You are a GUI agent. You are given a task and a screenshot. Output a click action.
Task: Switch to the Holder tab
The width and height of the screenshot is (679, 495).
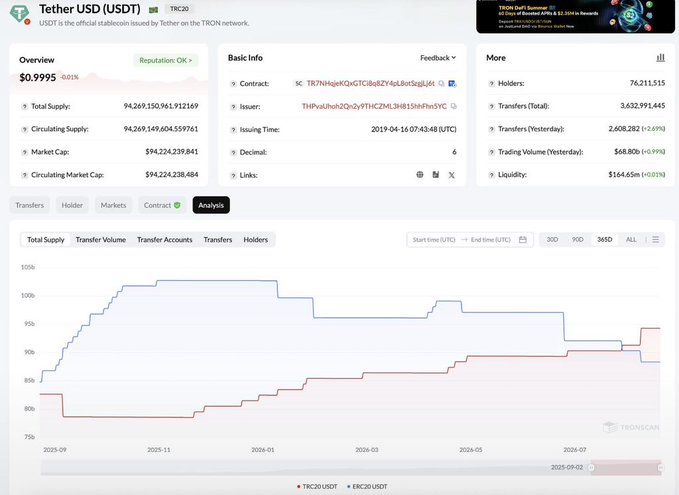click(x=72, y=205)
